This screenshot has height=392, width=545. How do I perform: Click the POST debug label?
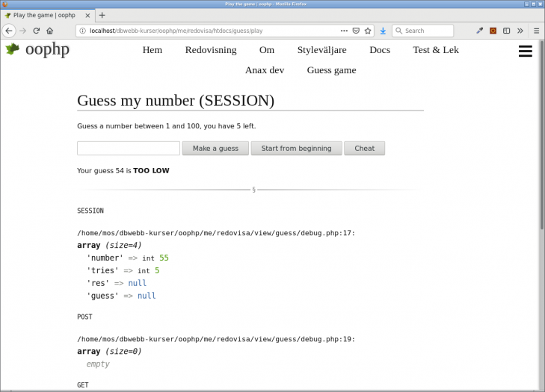pos(84,317)
